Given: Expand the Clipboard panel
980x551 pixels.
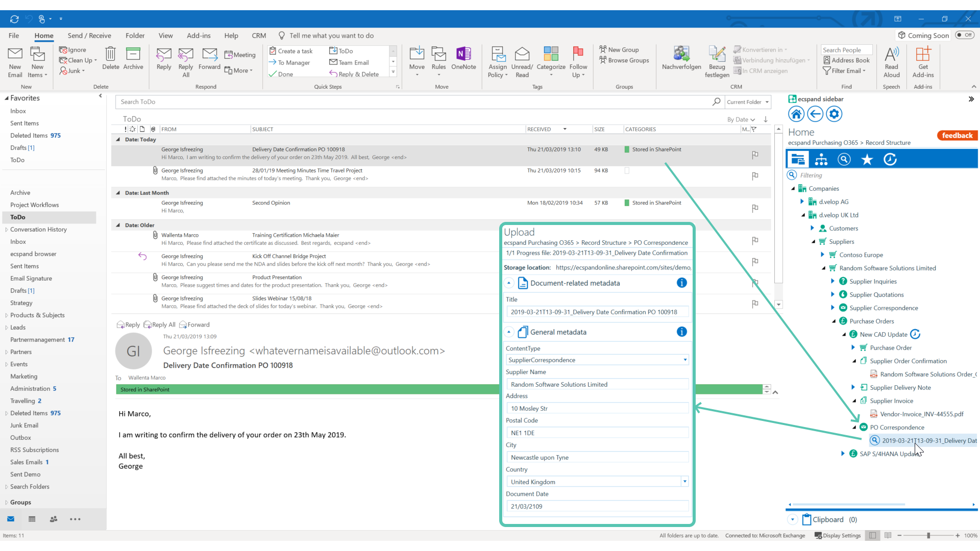Looking at the screenshot, I should pos(793,519).
